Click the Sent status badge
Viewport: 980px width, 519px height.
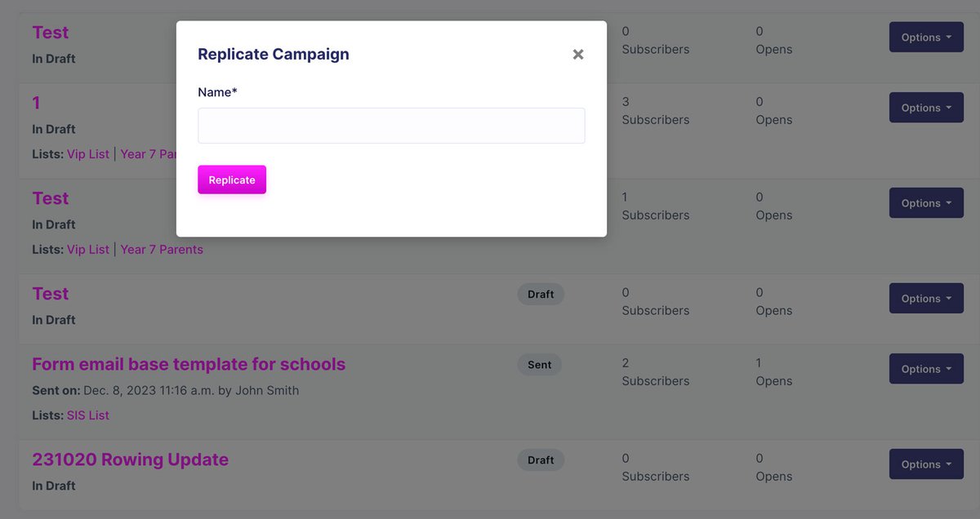(x=539, y=365)
